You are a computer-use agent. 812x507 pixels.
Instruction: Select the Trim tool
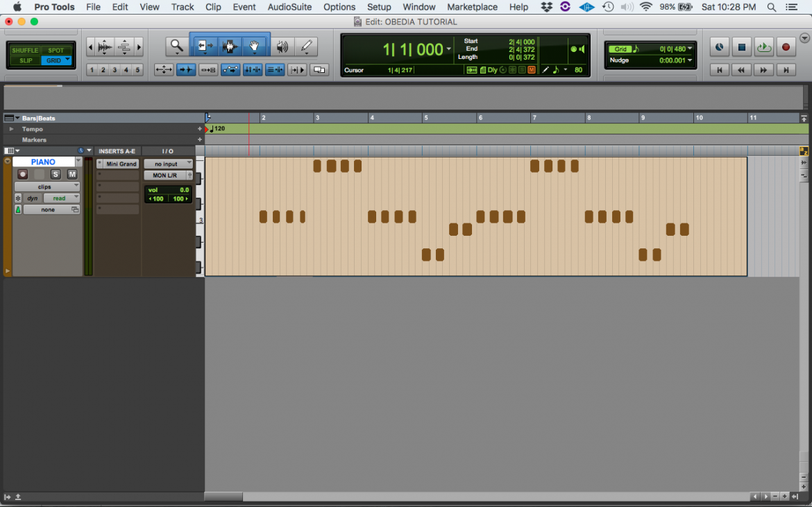pyautogui.click(x=203, y=46)
